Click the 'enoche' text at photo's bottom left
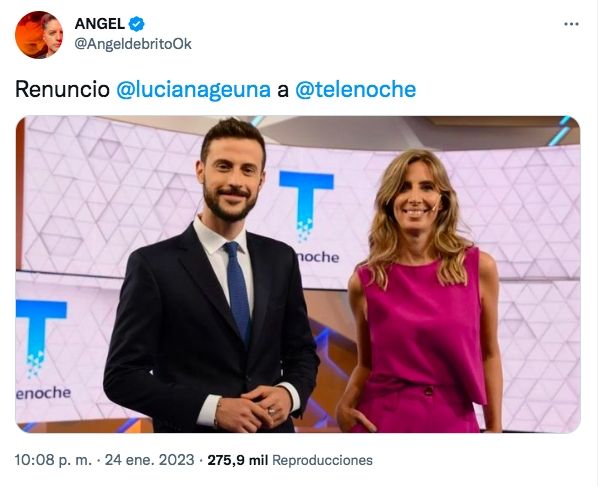600x486 pixels. 43,393
